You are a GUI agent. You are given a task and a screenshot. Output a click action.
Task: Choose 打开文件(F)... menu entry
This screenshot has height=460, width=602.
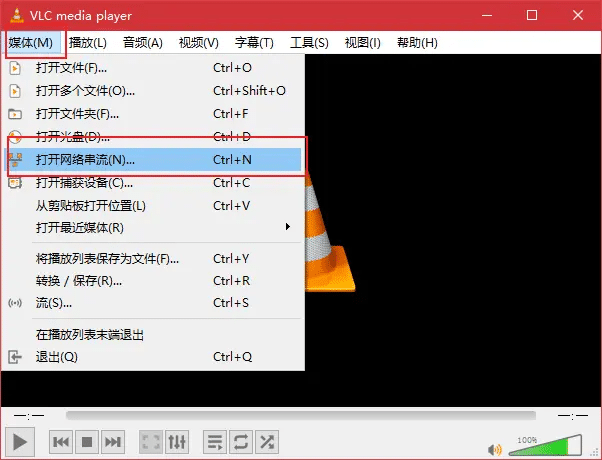153,68
